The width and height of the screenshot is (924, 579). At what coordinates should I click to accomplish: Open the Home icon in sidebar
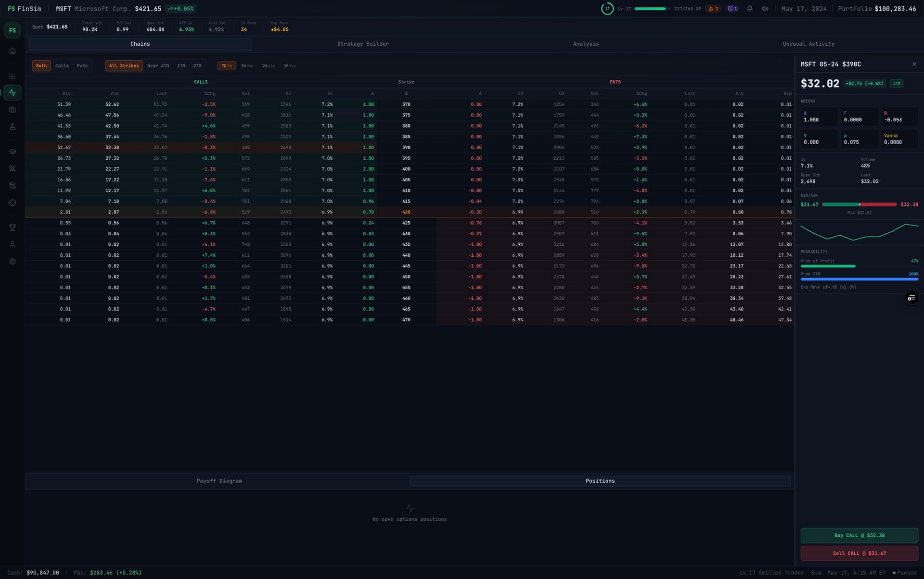click(x=13, y=51)
